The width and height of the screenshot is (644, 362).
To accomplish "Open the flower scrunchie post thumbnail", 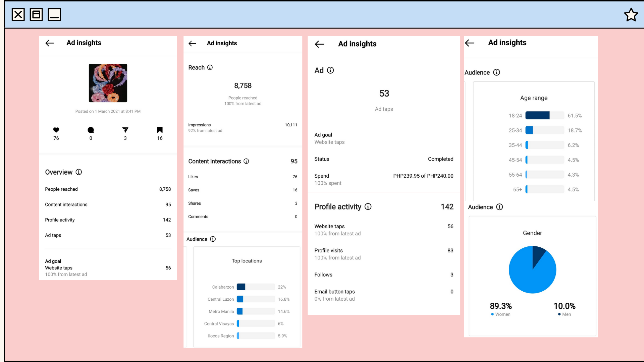I will pyautogui.click(x=108, y=83).
